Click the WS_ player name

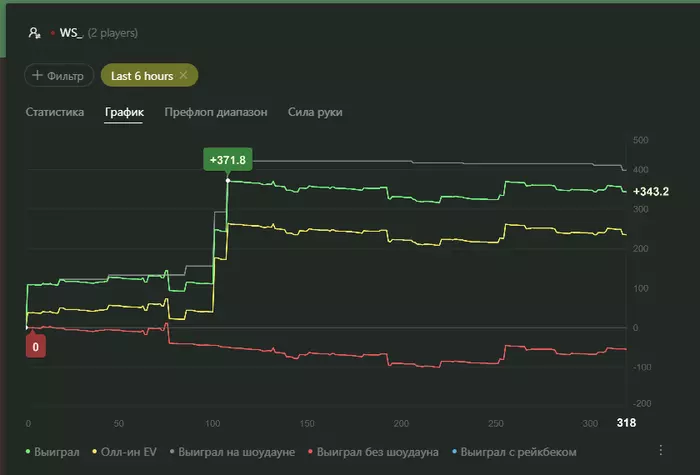[x=70, y=33]
